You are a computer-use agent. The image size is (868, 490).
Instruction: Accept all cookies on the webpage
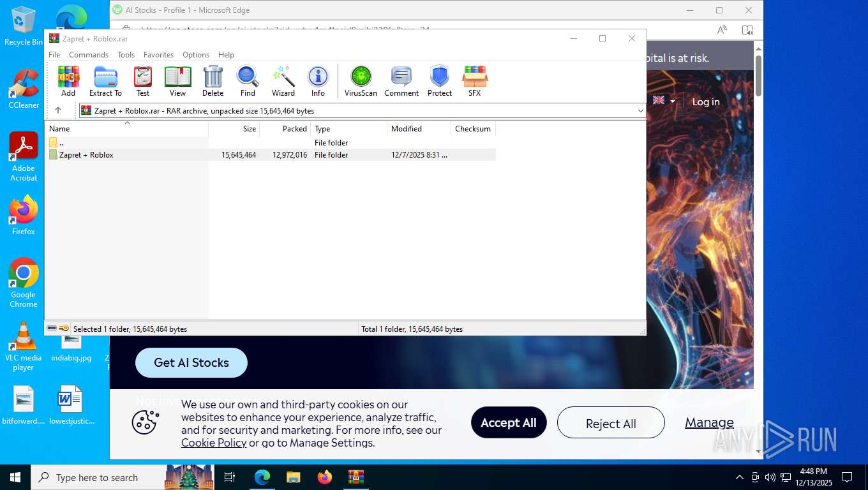click(509, 422)
